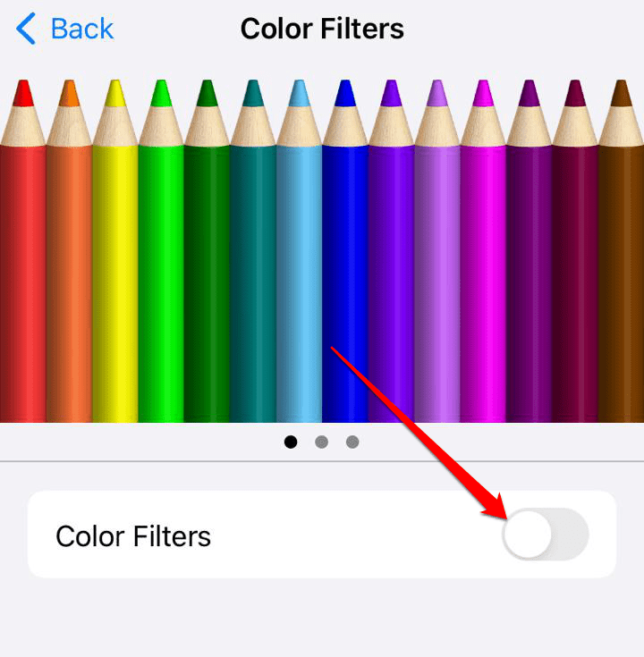644x657 pixels.
Task: Click the Color Filters page title
Action: pyautogui.click(x=322, y=29)
